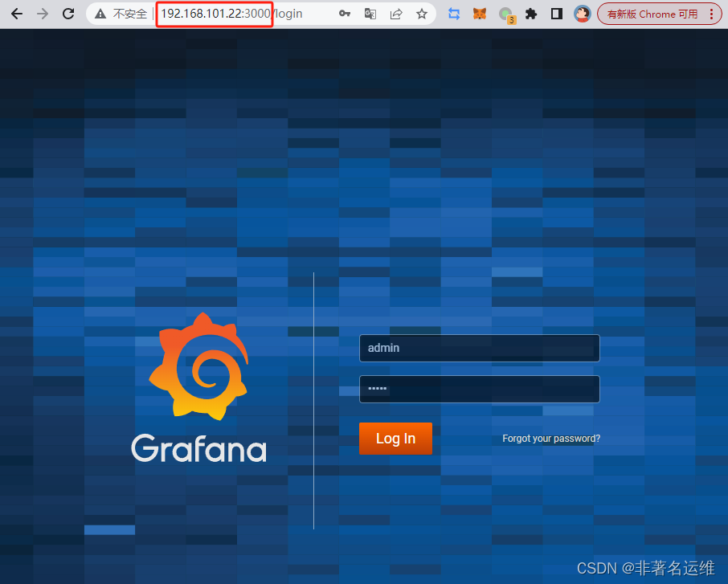Click the username field containing admin
Screen dimensions: 728x584
click(x=479, y=348)
